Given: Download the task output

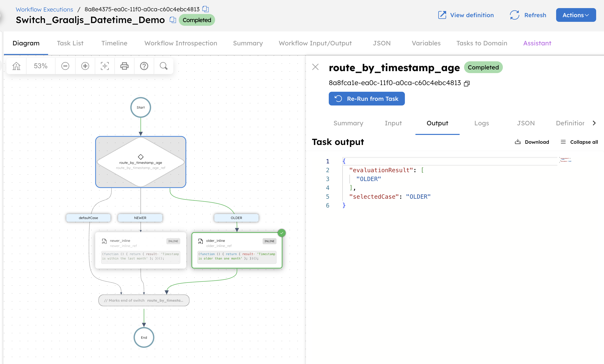Looking at the screenshot, I should (532, 142).
